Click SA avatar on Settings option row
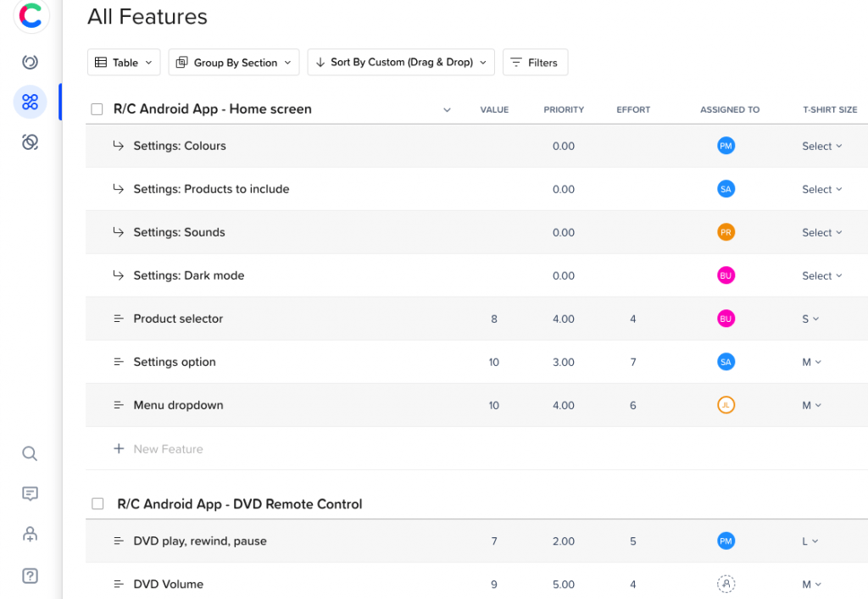Screen dimensions: 868x599 click(x=726, y=362)
